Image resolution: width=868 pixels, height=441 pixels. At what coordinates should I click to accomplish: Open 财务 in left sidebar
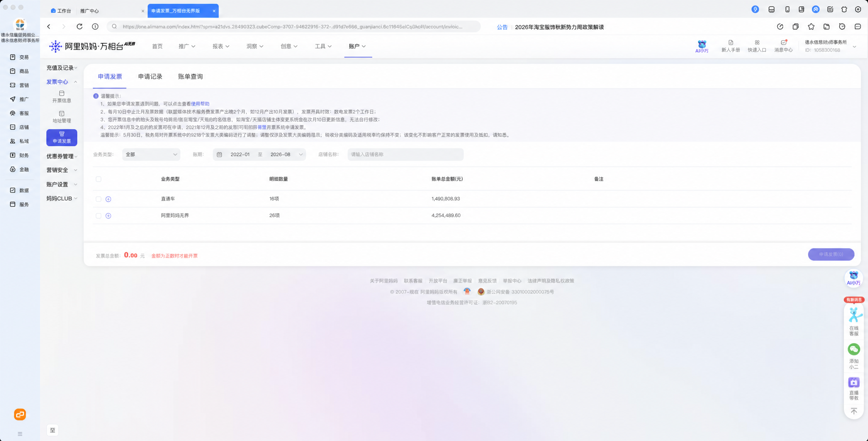click(x=19, y=155)
